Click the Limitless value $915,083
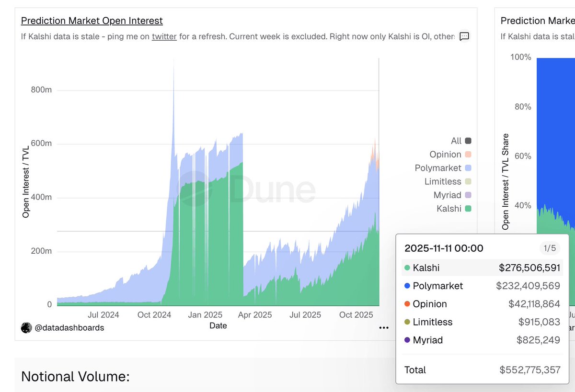Image resolution: width=575 pixels, height=392 pixels. 539,322
